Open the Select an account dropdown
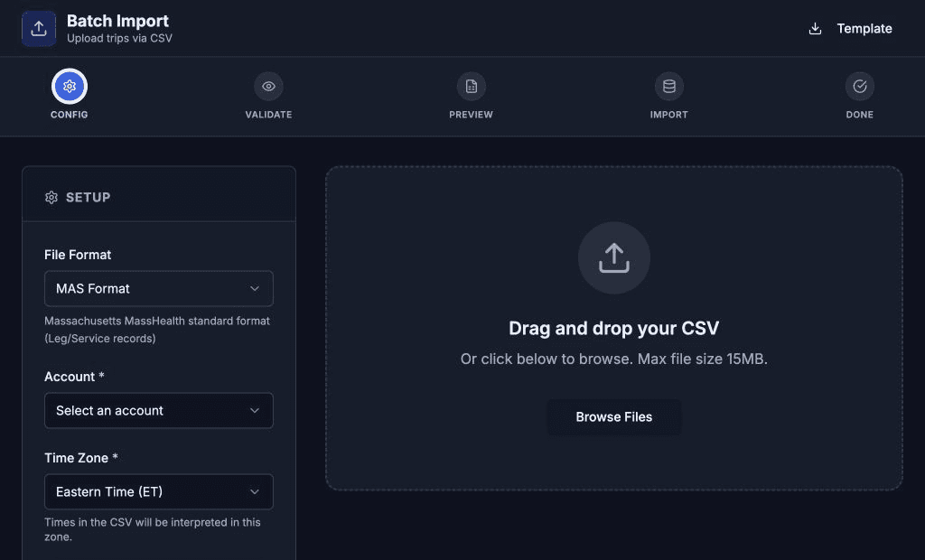The image size is (925, 560). pos(159,410)
